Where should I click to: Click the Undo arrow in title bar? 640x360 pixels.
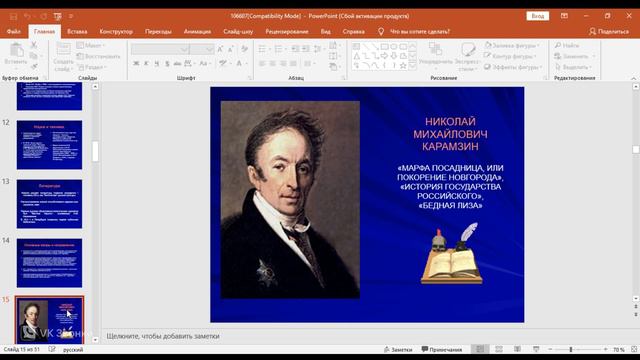(x=27, y=16)
